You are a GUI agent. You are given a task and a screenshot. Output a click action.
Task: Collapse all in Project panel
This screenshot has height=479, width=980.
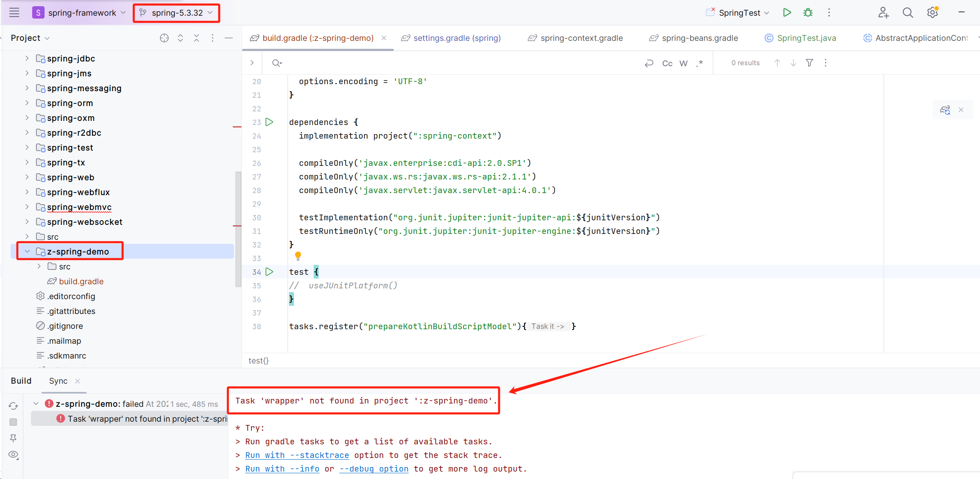point(196,38)
